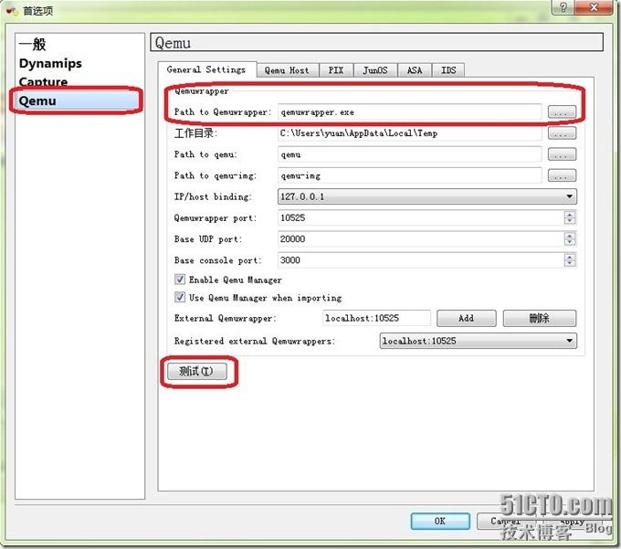Click the 工作目录 path field
621x549 pixels.
coord(410,133)
